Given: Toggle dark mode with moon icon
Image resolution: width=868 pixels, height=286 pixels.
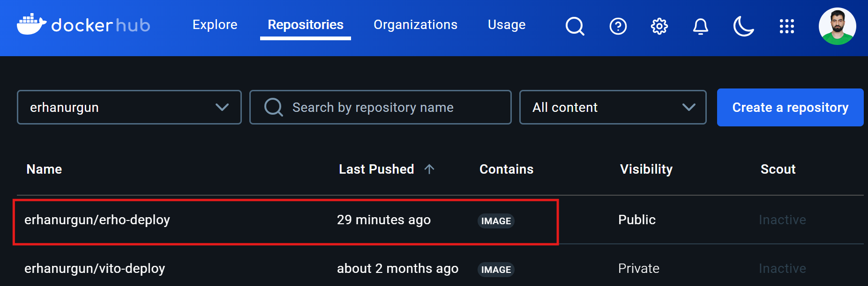Looking at the screenshot, I should pyautogui.click(x=743, y=26).
